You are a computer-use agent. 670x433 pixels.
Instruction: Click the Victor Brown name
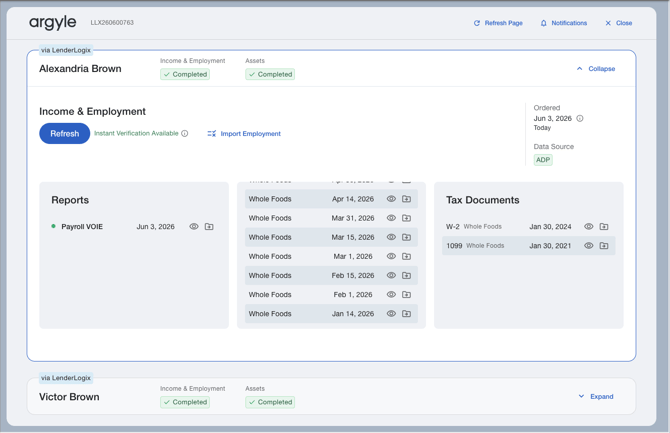69,397
